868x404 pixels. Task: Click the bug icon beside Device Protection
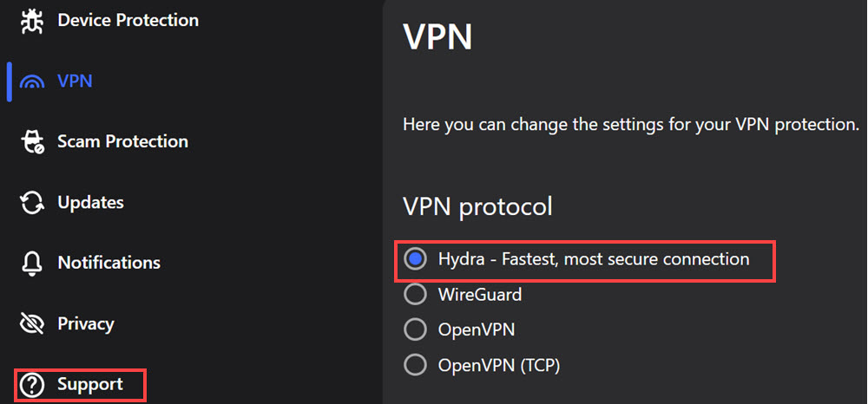[x=32, y=21]
